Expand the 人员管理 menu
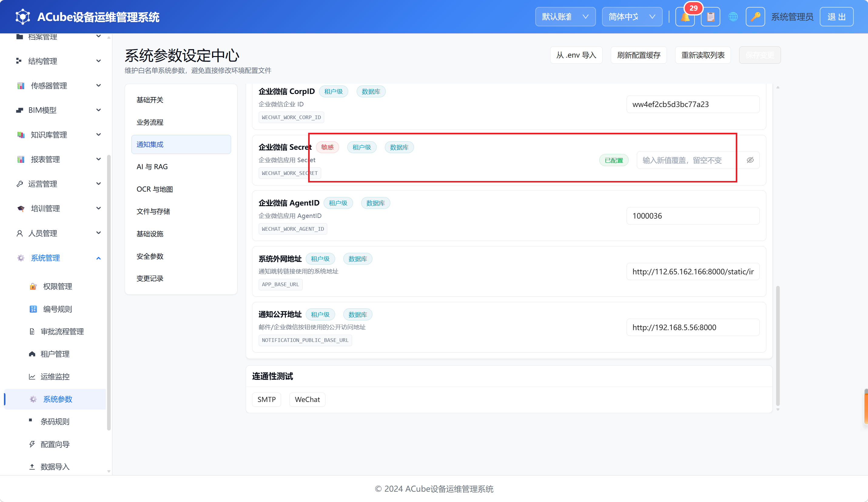Screen dimensions: 868x502 59,233
